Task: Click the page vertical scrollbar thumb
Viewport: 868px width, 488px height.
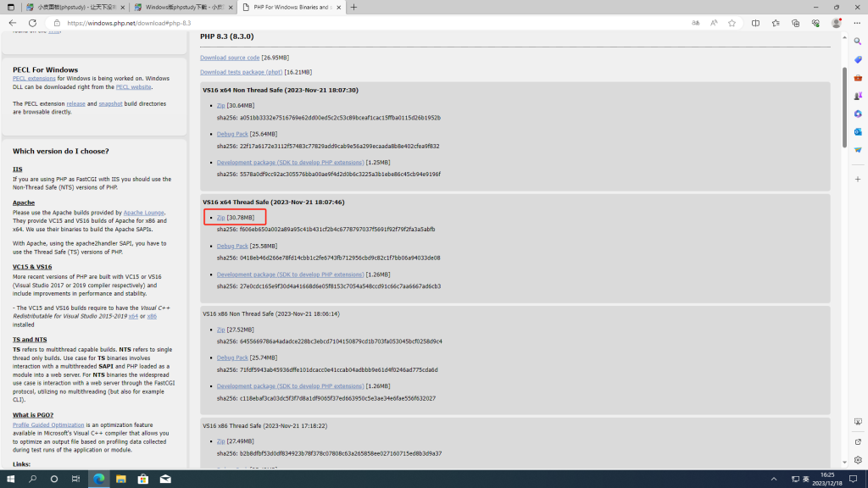Action: pyautogui.click(x=844, y=108)
